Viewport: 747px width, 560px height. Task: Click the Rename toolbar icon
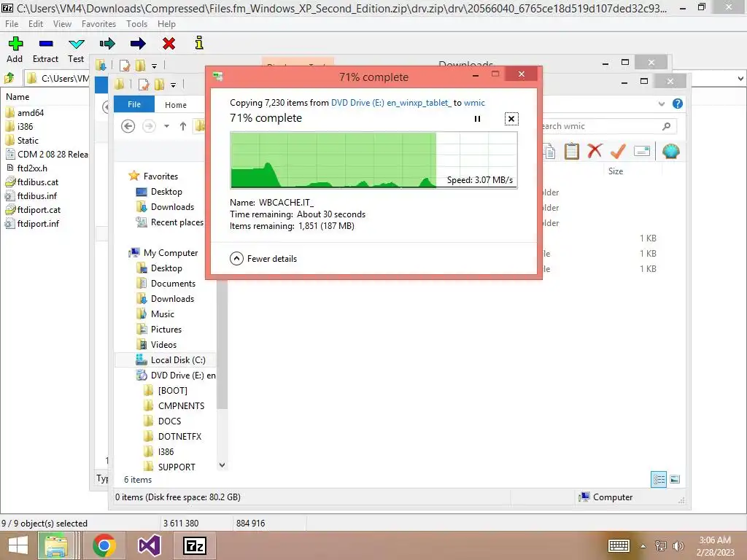[x=642, y=152]
